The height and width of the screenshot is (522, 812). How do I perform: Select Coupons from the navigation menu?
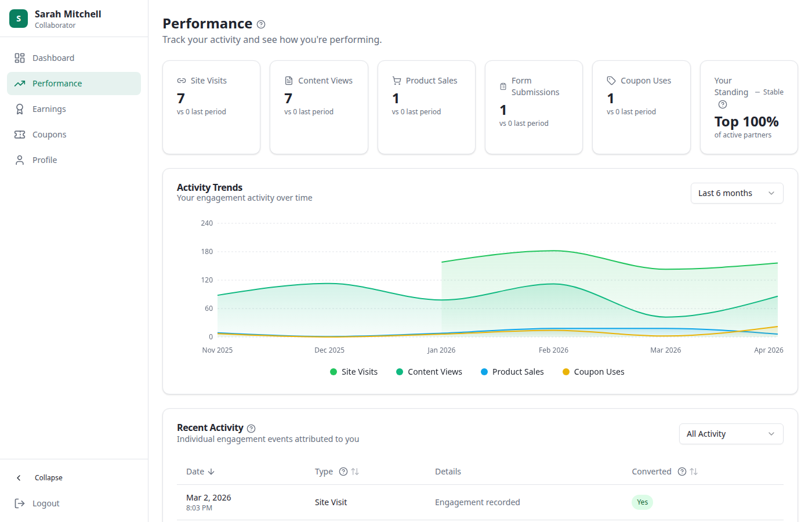(x=48, y=134)
